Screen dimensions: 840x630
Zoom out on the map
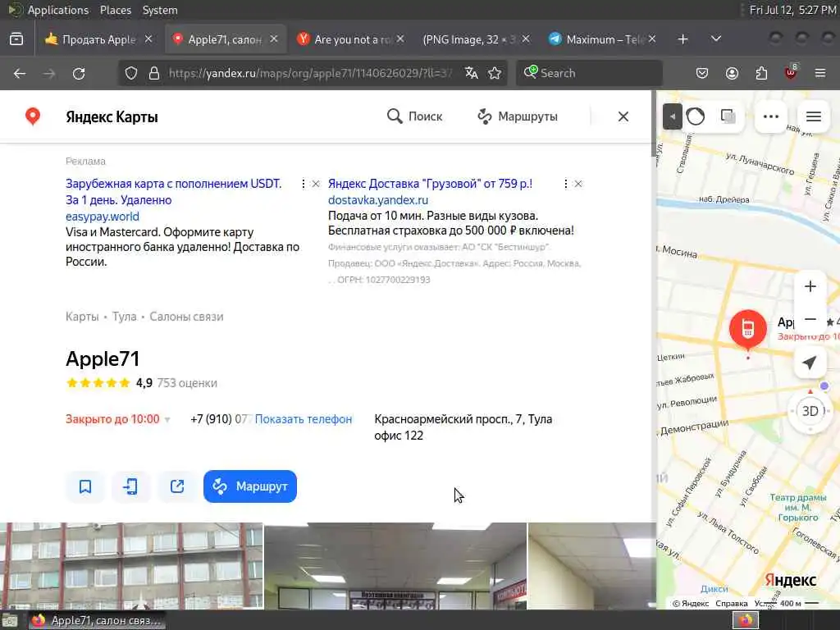tap(810, 319)
